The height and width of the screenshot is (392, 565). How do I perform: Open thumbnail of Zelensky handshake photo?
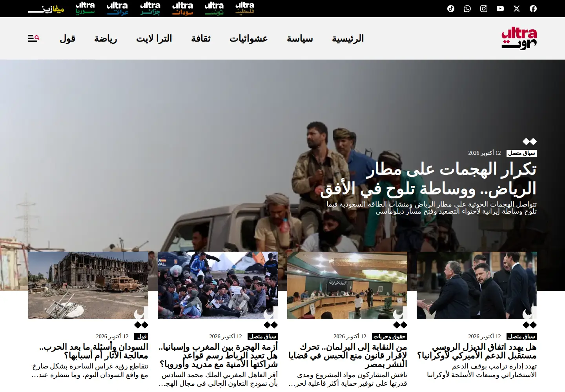477,285
